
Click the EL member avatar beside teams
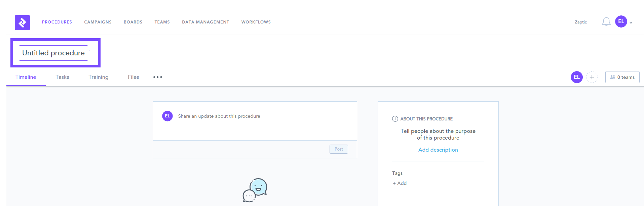(x=576, y=77)
